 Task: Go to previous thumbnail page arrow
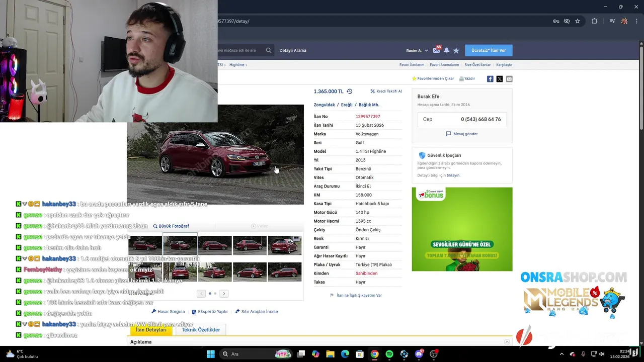click(x=201, y=293)
